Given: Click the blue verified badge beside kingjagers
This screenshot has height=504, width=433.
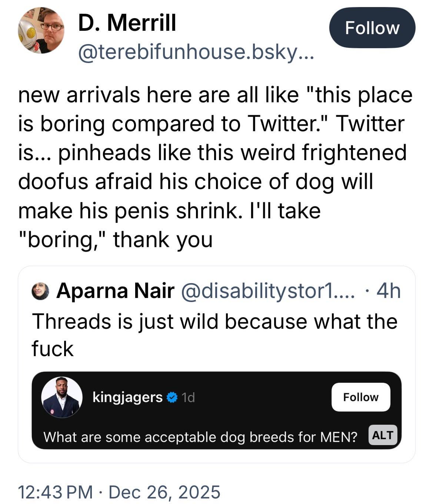Looking at the screenshot, I should [x=171, y=397].
